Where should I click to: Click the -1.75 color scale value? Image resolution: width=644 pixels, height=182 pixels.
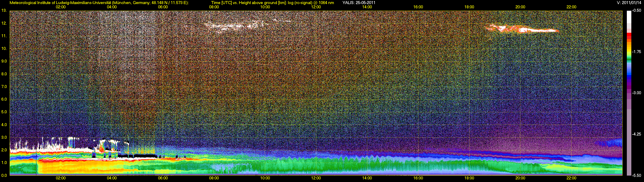637,52
